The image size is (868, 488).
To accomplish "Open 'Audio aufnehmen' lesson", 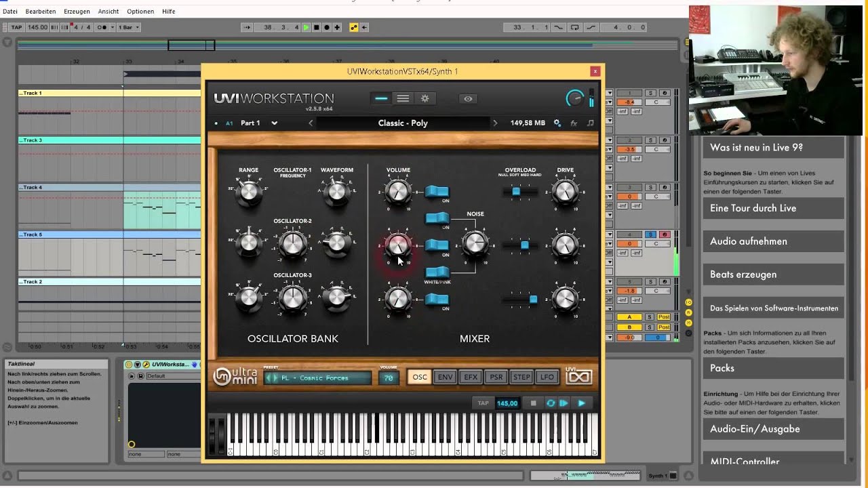I will coord(774,241).
